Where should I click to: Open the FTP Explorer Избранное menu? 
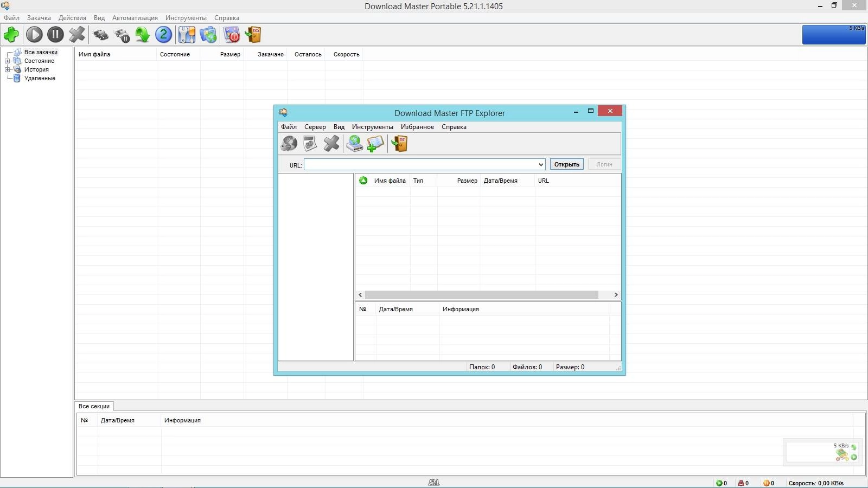[x=417, y=127]
